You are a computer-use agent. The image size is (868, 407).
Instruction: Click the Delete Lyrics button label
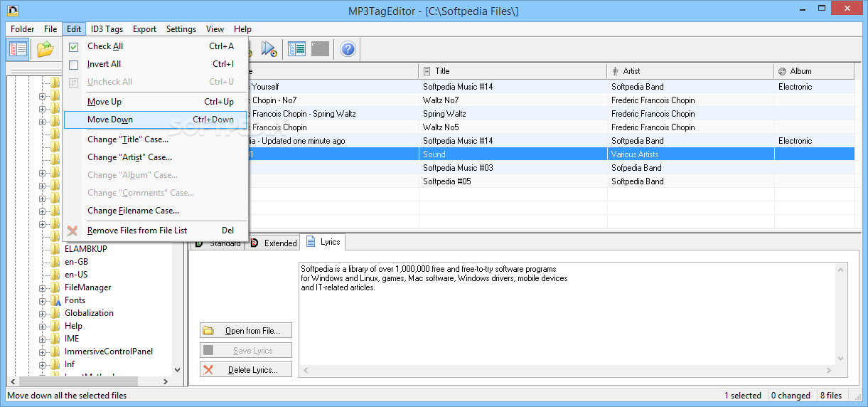click(252, 370)
